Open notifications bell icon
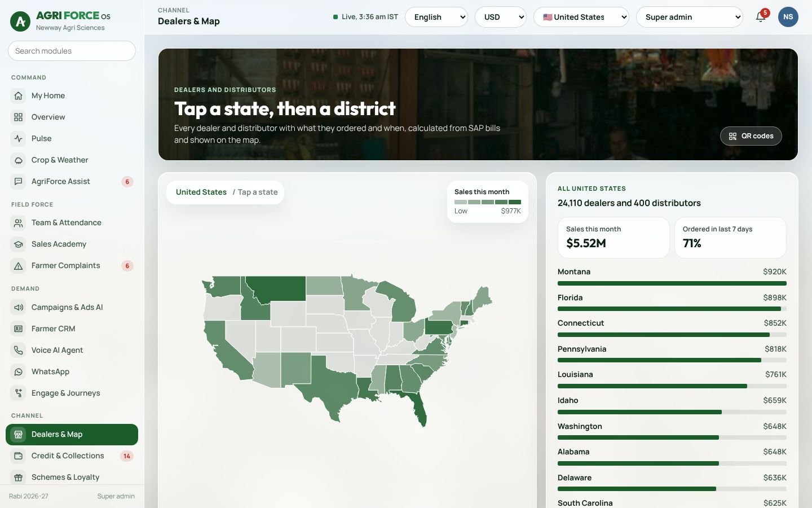This screenshot has width=812, height=508. click(x=760, y=17)
